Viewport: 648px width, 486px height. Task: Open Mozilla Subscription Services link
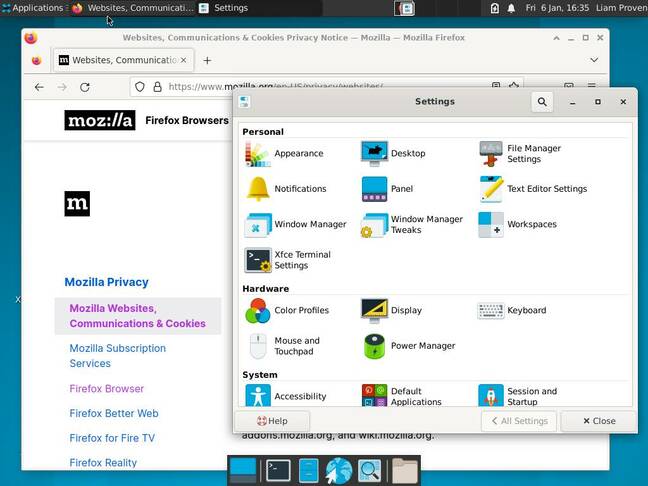point(117,356)
